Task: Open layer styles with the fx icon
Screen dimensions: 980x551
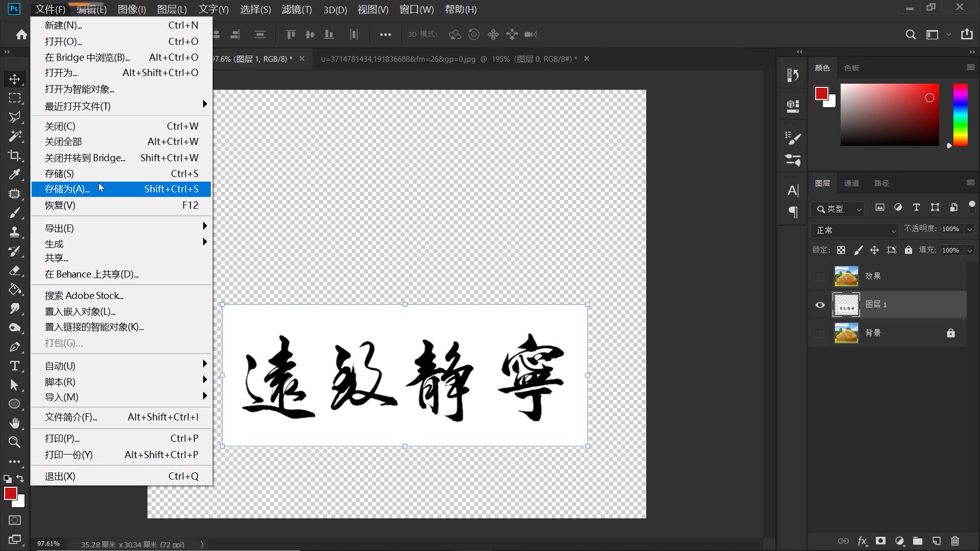Action: (863, 541)
